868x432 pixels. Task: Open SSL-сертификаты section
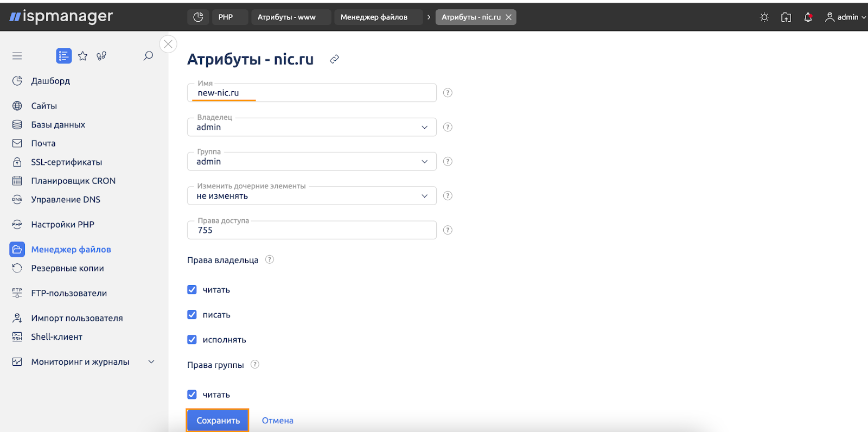coord(66,162)
